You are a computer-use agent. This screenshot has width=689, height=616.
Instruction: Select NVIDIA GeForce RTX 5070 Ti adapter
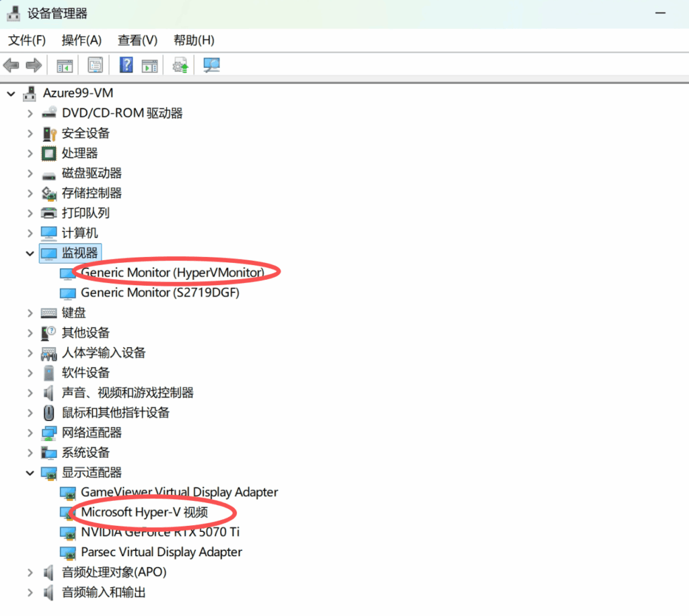click(160, 532)
